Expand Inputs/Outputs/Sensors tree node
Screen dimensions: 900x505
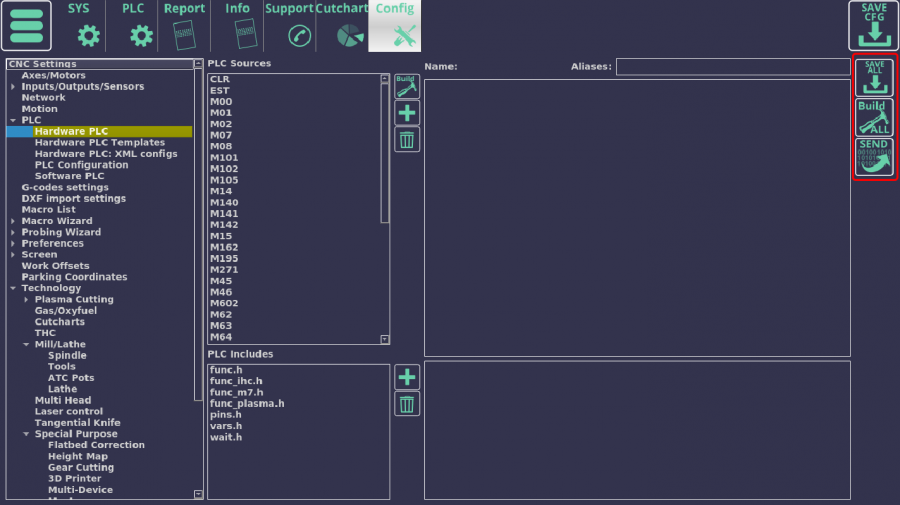(x=13, y=87)
